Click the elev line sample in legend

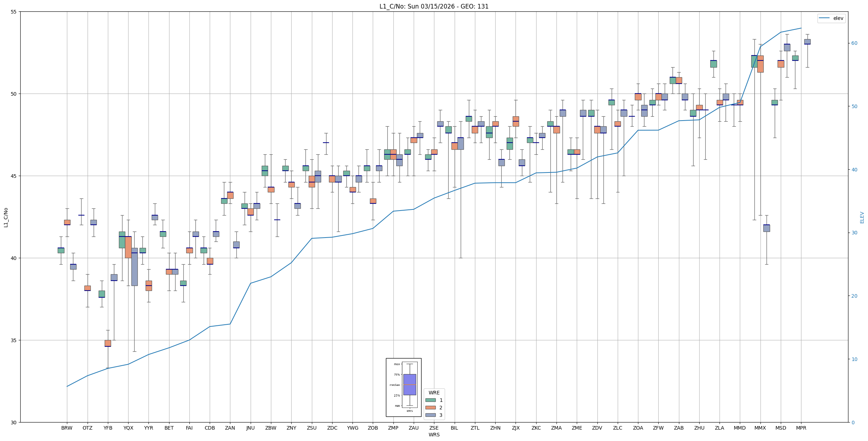pos(824,18)
